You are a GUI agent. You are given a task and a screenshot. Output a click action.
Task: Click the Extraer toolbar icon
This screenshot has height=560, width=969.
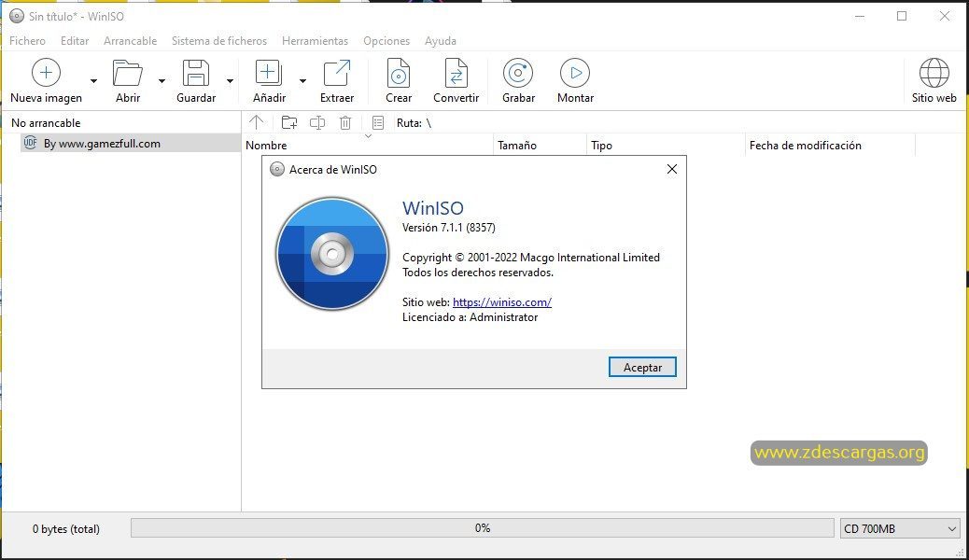point(337,73)
